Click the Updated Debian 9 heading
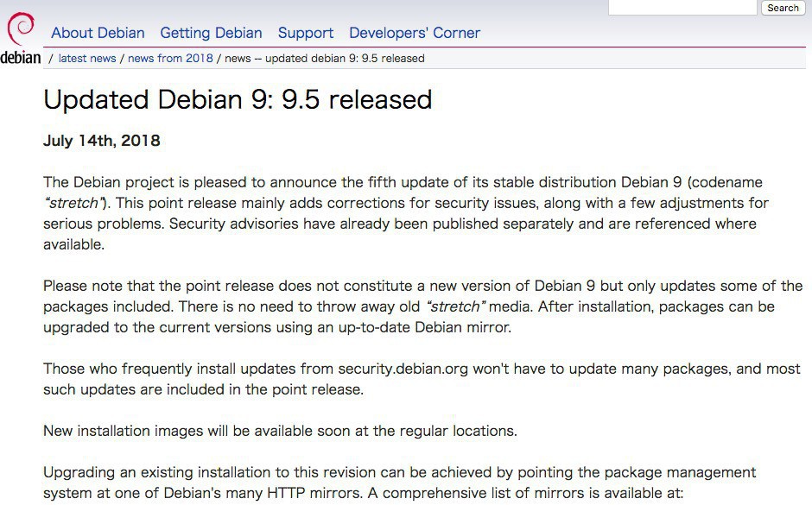Image resolution: width=812 pixels, height=505 pixels. coord(238,99)
